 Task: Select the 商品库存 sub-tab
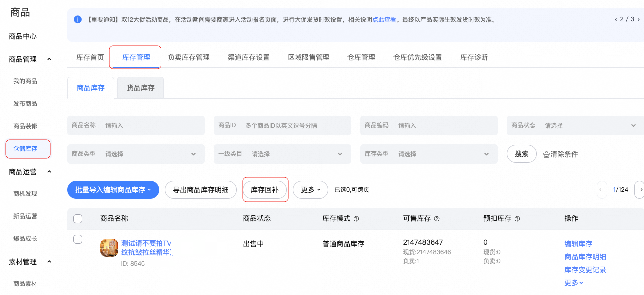91,88
